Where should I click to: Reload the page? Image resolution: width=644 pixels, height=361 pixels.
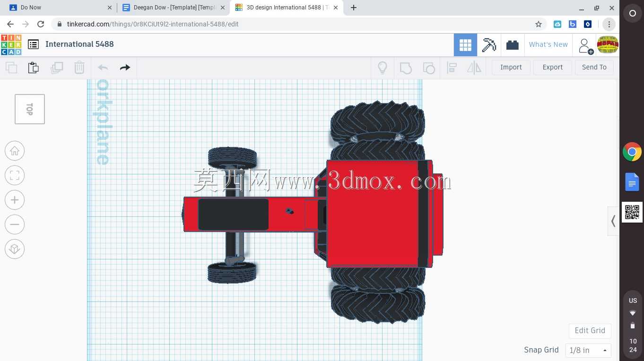point(41,24)
